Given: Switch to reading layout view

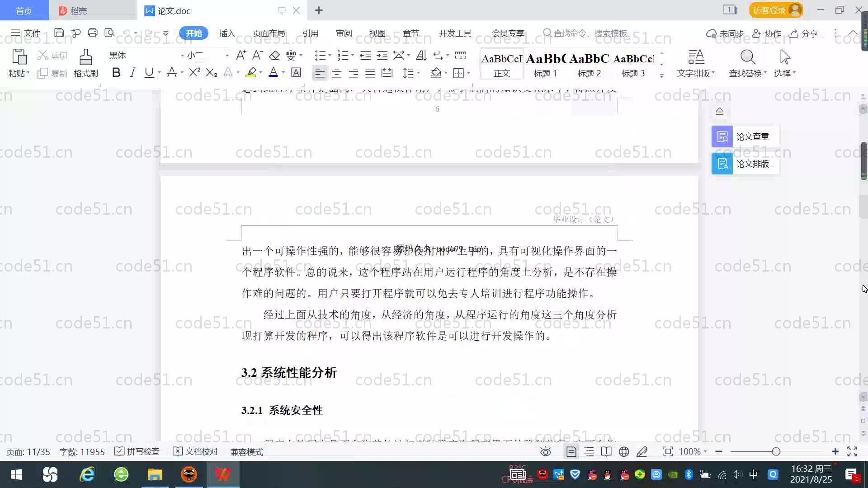Looking at the screenshot, I should click(x=606, y=451).
